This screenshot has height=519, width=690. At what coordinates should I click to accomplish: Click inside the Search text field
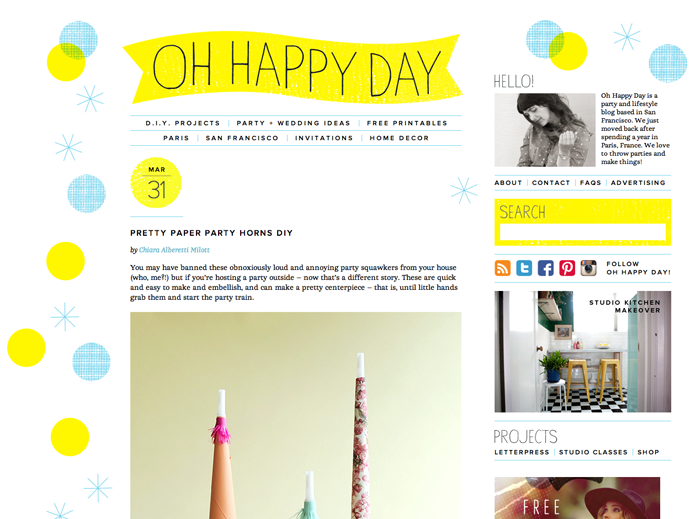point(583,232)
